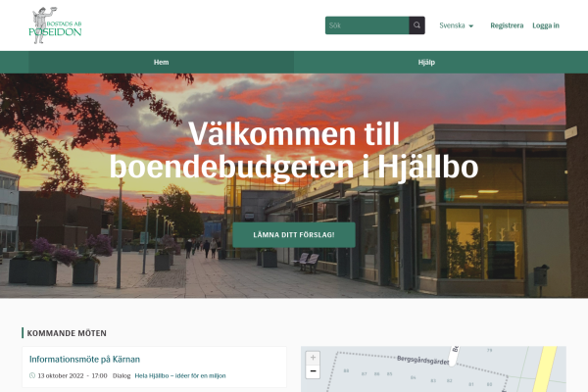Viewport: 588px width, 392px height.
Task: Click the Logga in link
Action: [546, 25]
